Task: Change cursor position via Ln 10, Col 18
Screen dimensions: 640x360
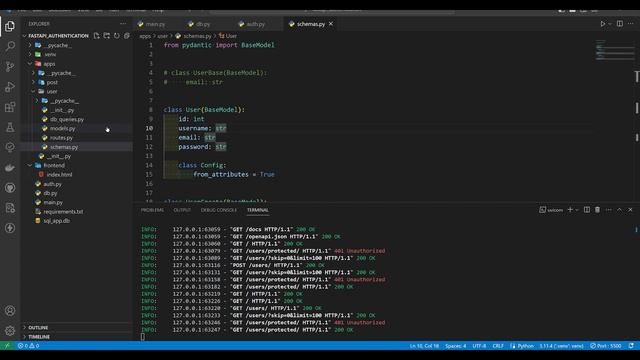Action: click(x=424, y=346)
